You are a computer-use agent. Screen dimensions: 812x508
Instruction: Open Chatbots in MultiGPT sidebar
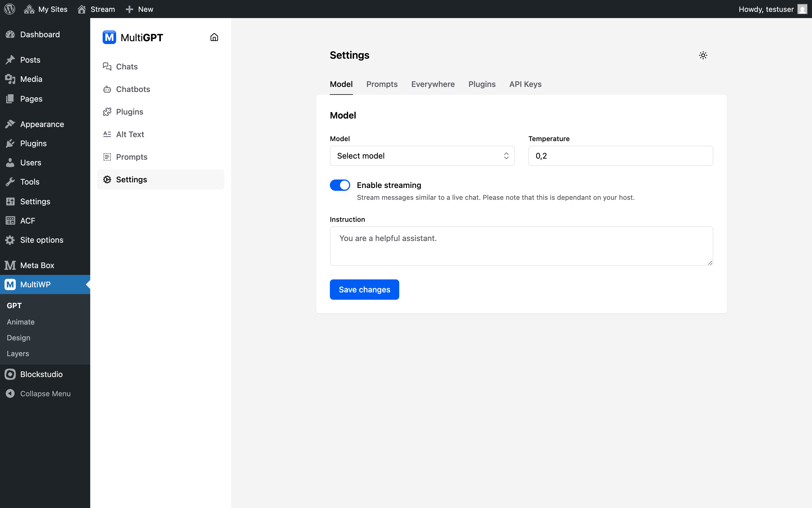click(160, 89)
